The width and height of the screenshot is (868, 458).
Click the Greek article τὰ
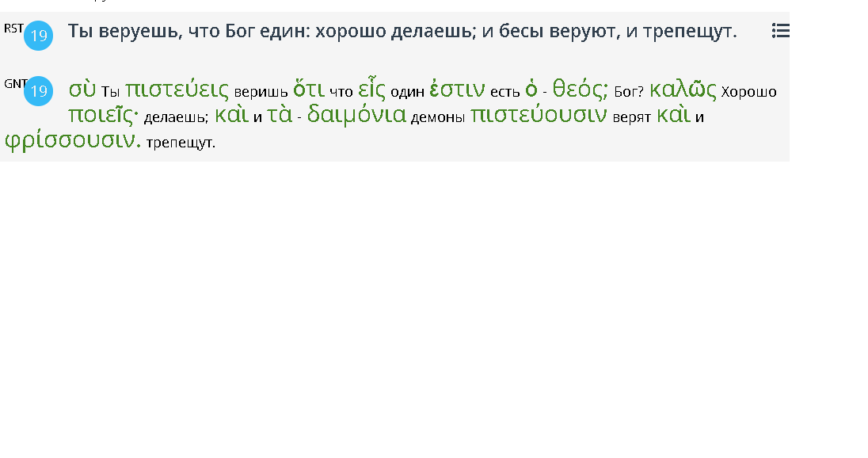point(280,115)
